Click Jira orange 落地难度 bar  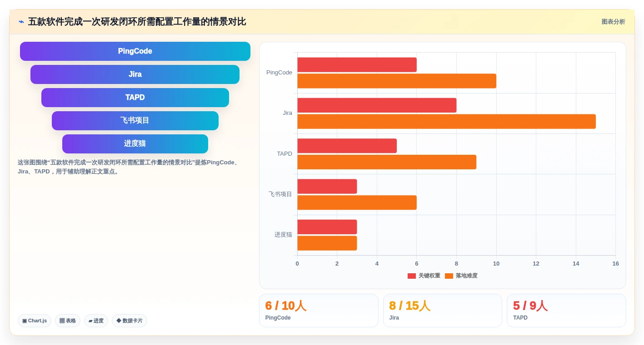point(446,122)
